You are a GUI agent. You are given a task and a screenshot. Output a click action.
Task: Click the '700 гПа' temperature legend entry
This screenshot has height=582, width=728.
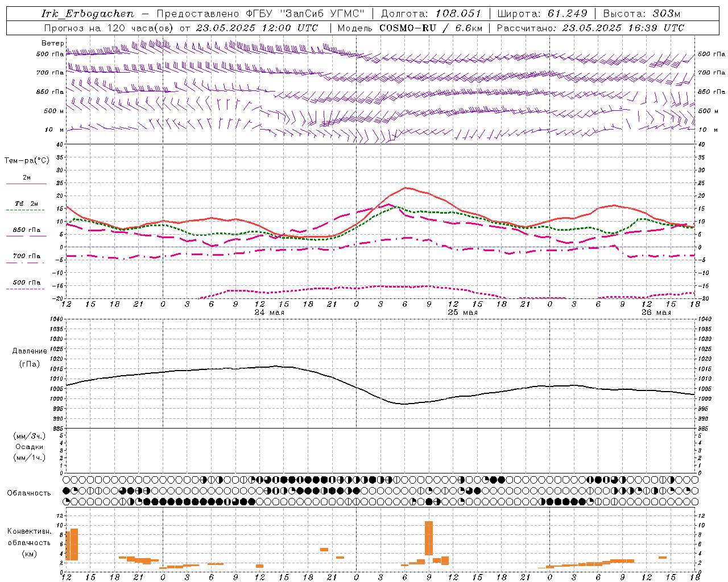(x=27, y=256)
